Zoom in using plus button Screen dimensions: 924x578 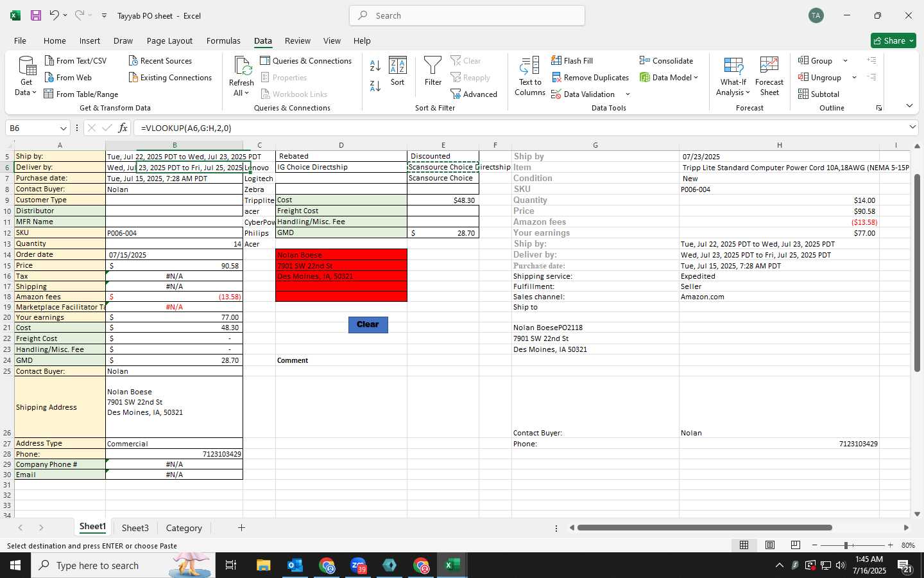pyautogui.click(x=890, y=545)
